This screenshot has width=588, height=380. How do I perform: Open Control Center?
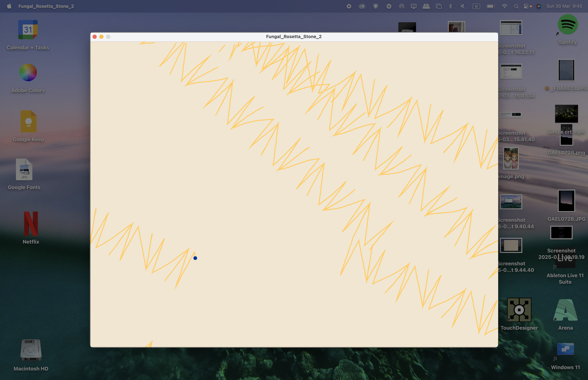(x=526, y=6)
